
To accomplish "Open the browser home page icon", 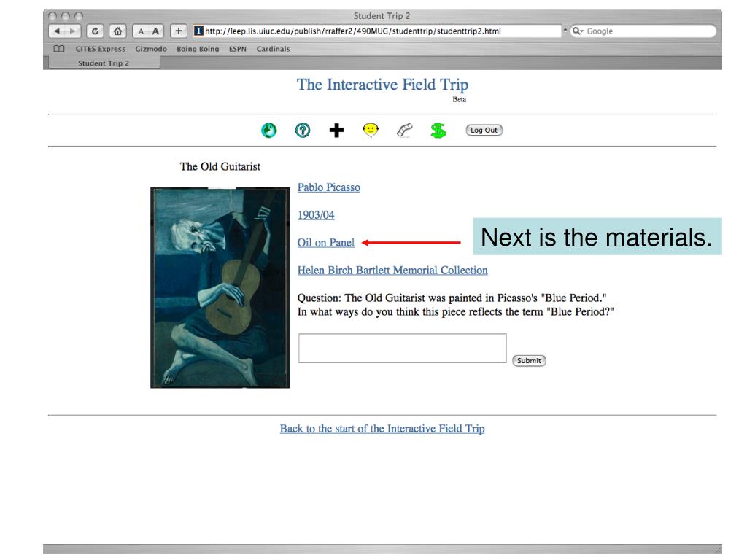I will point(117,31).
